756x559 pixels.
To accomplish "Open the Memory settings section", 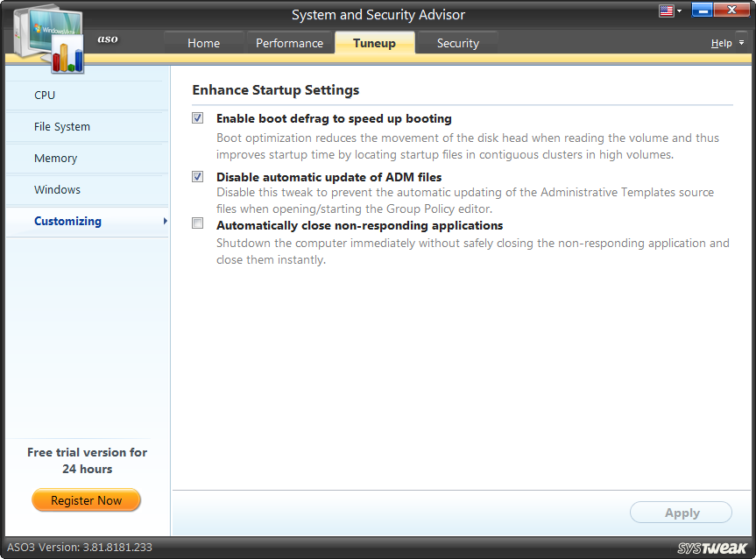I will 55,158.
